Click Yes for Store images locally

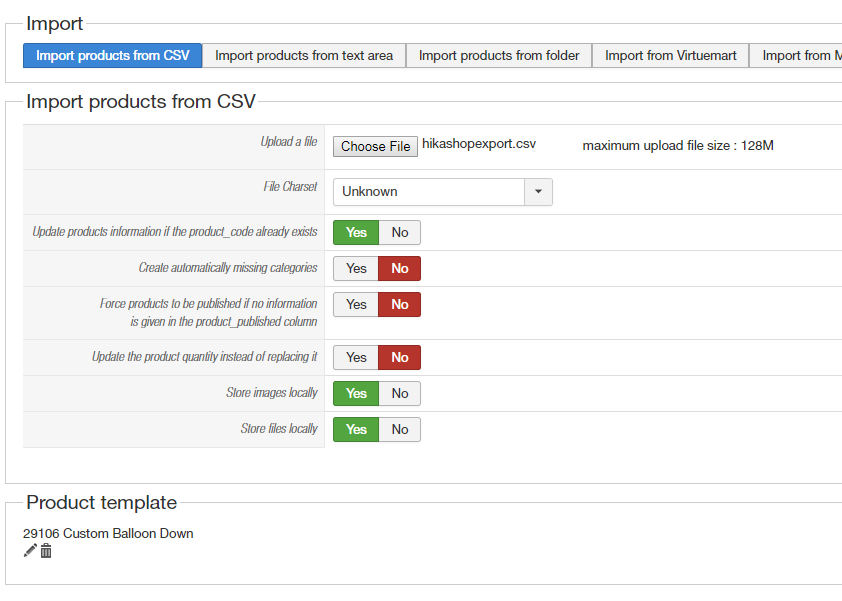[x=356, y=394]
